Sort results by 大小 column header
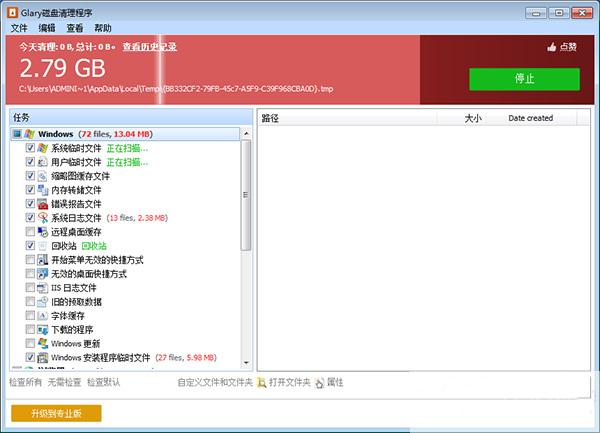 pos(473,118)
